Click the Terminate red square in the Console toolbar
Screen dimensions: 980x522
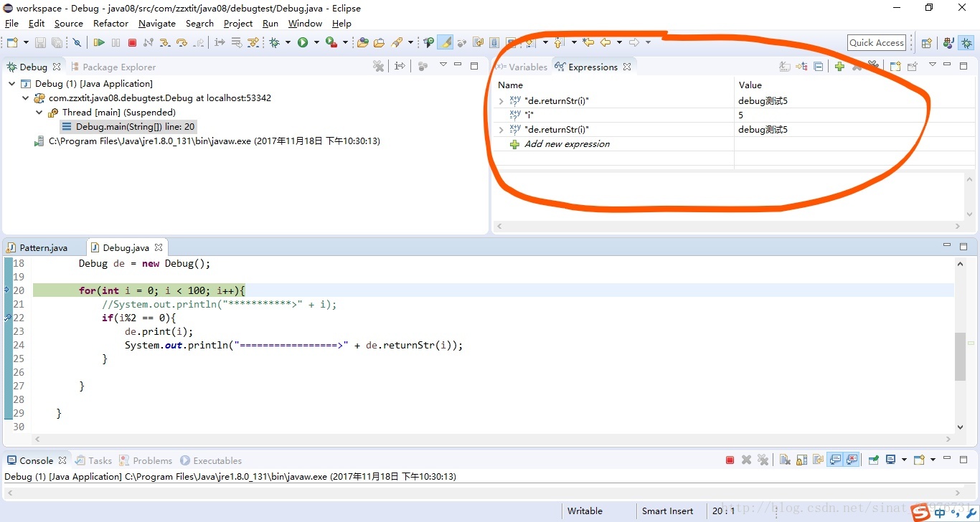pyautogui.click(x=730, y=460)
